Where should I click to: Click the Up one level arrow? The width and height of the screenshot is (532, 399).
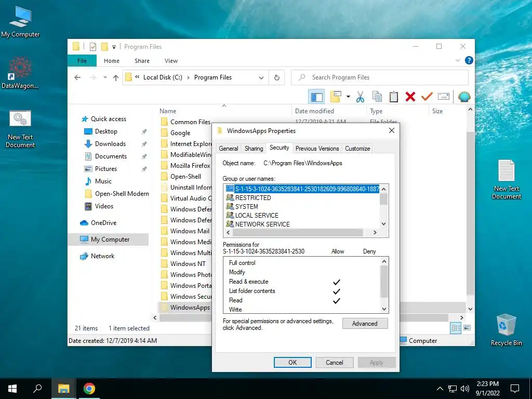[116, 77]
